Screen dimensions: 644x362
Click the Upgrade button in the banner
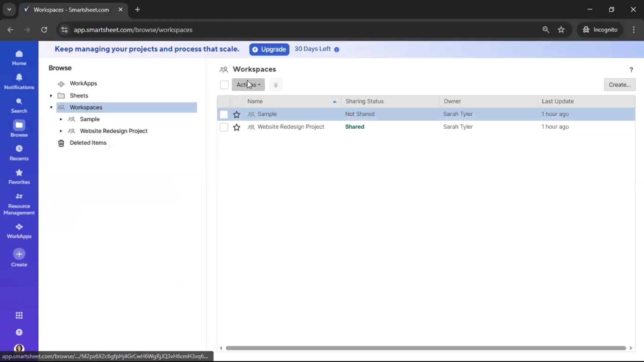[269, 49]
